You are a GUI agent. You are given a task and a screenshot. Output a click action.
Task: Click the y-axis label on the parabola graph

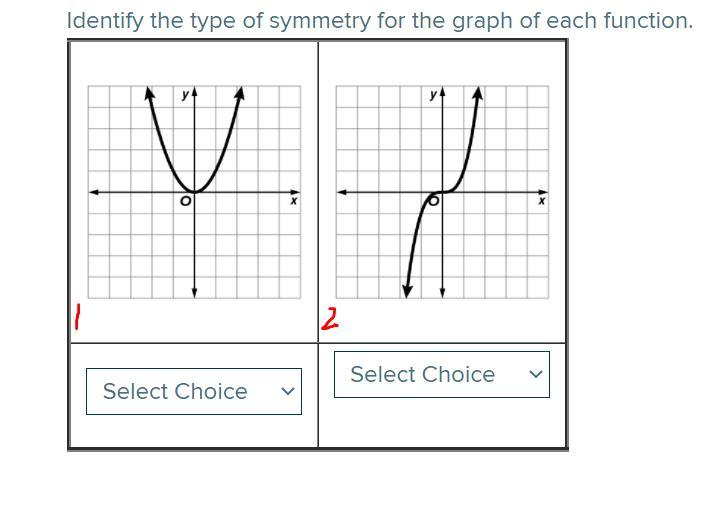(185, 94)
